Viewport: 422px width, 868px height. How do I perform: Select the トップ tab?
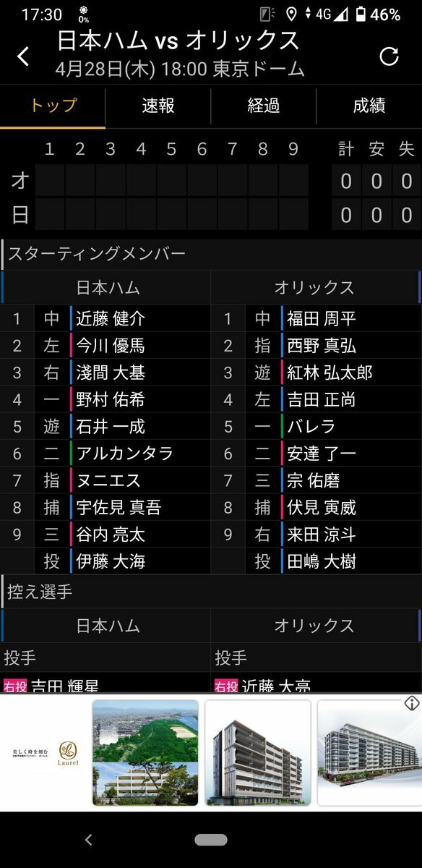53,106
